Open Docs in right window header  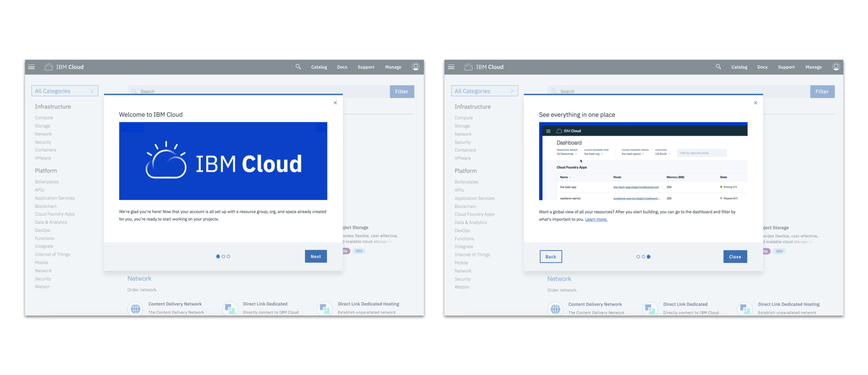click(x=762, y=67)
